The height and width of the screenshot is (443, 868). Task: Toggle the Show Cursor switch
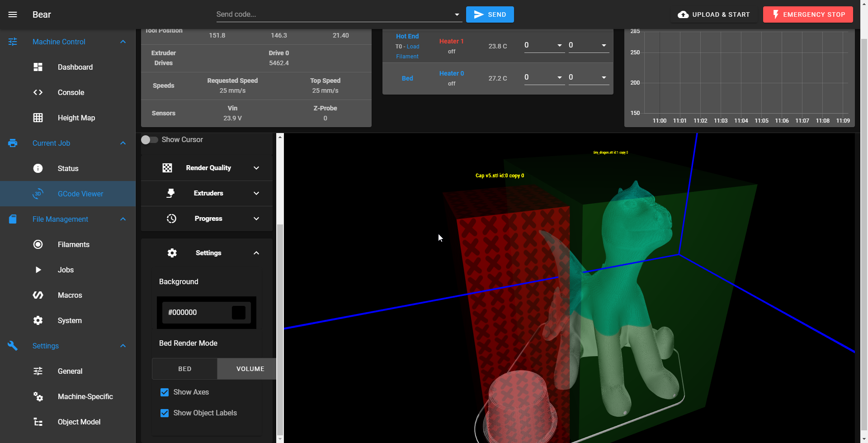pos(149,140)
